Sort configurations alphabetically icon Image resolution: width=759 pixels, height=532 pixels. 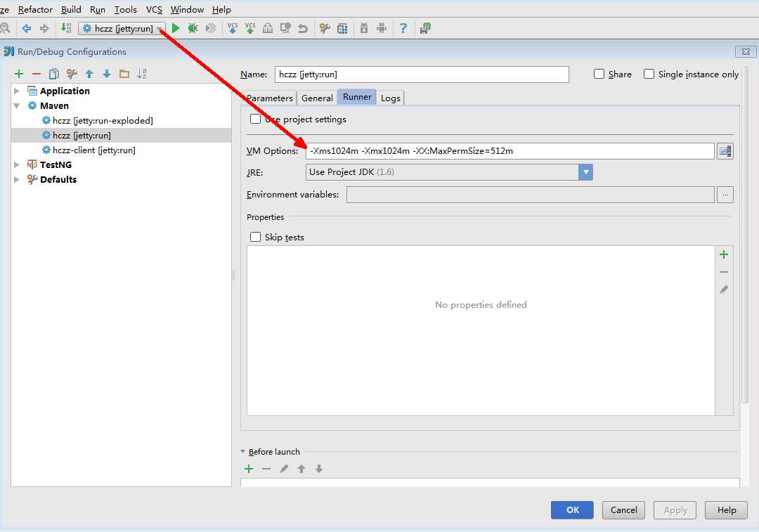[142, 74]
